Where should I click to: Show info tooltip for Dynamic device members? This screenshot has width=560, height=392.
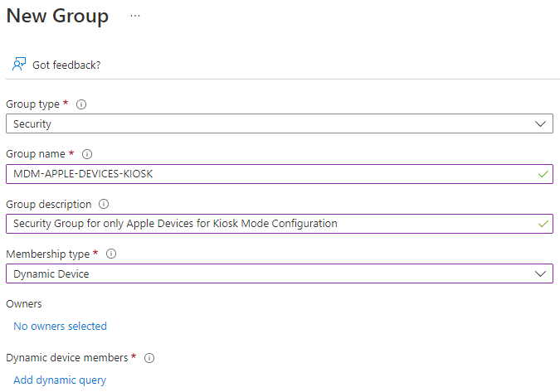coord(149,358)
